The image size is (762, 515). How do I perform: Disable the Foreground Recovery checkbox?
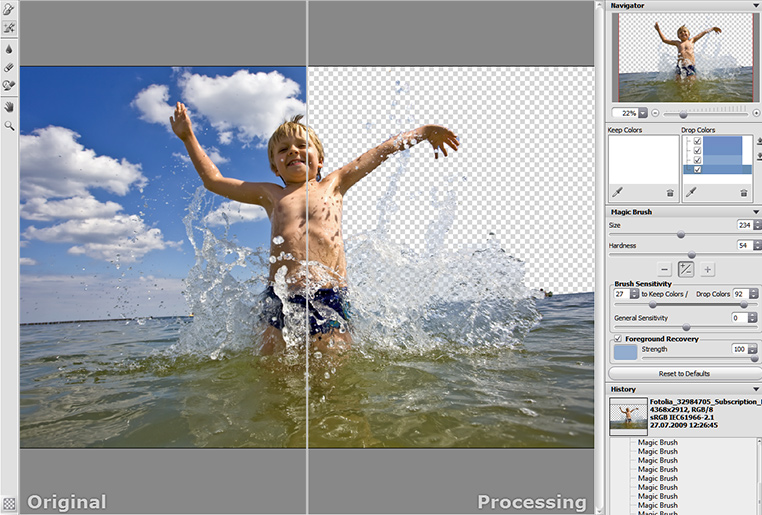click(x=618, y=339)
